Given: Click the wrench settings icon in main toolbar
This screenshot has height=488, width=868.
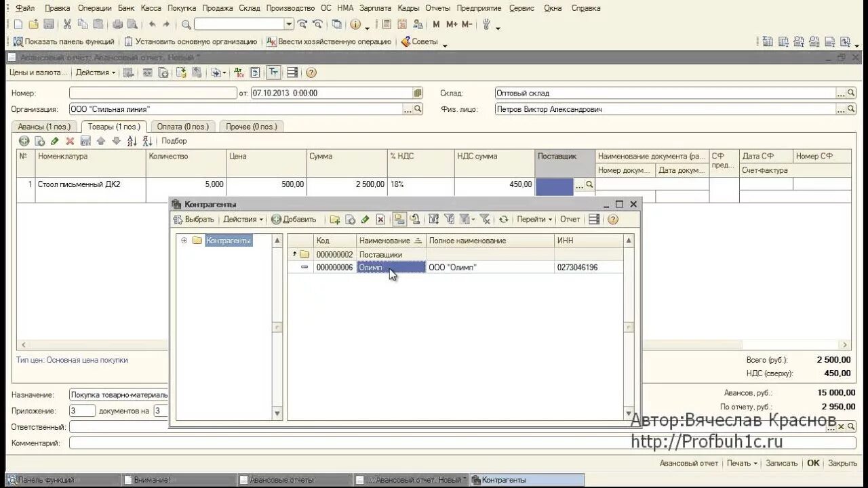Looking at the screenshot, I should (486, 24).
